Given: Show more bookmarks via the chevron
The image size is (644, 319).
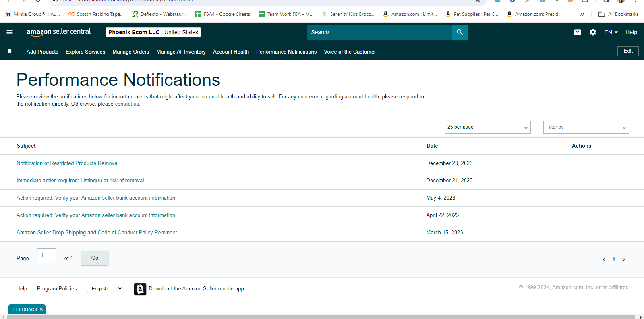Looking at the screenshot, I should (582, 14).
